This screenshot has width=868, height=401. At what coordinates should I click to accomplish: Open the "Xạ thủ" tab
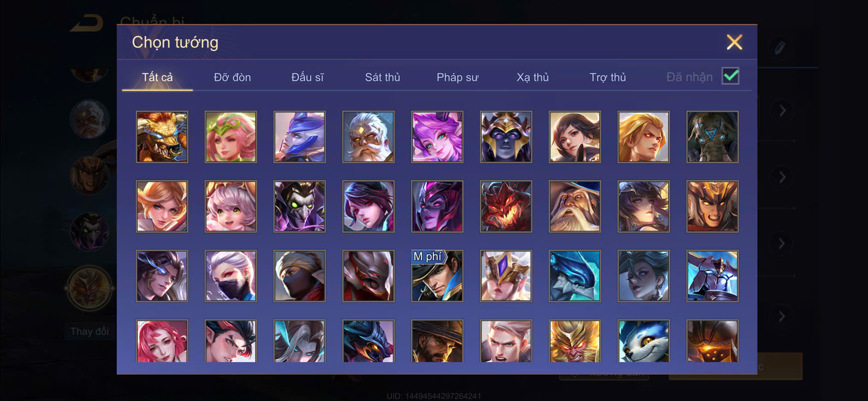[x=532, y=77]
